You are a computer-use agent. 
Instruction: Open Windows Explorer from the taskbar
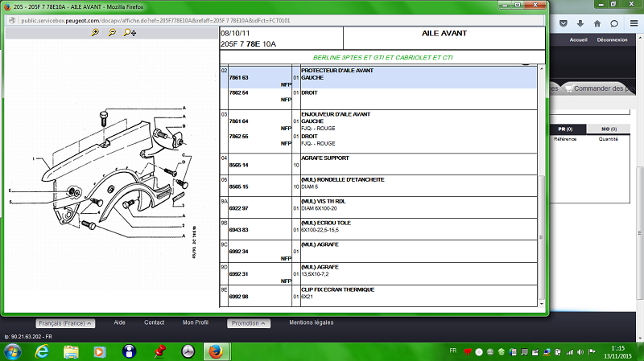[71, 352]
